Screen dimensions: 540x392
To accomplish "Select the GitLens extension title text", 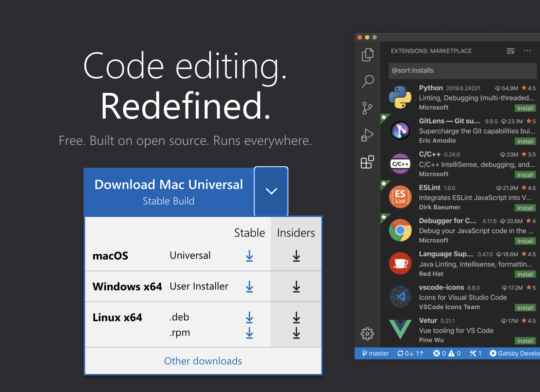I will (449, 121).
